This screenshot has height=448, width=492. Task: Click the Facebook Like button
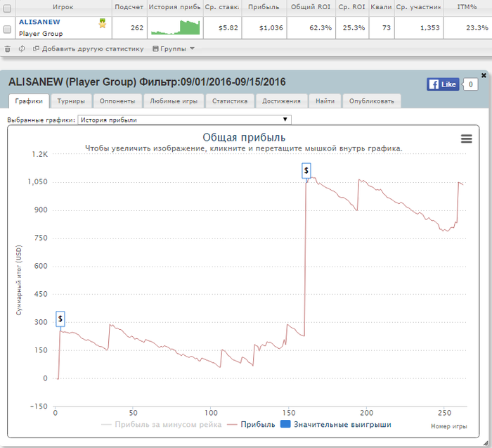coord(443,84)
